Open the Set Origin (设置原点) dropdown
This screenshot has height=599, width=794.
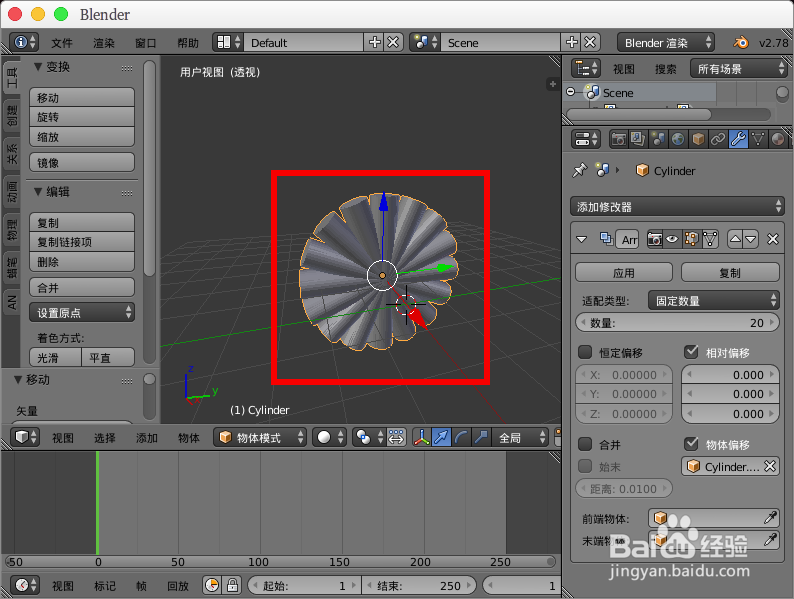pos(82,312)
